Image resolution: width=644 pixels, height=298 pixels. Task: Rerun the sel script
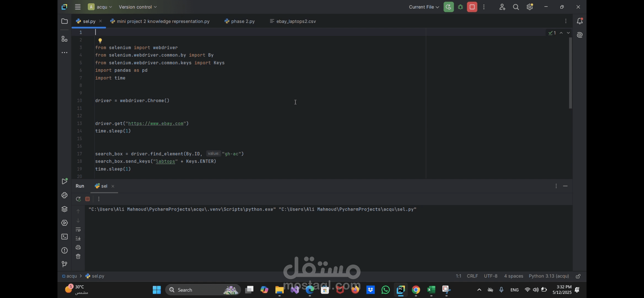(78, 199)
